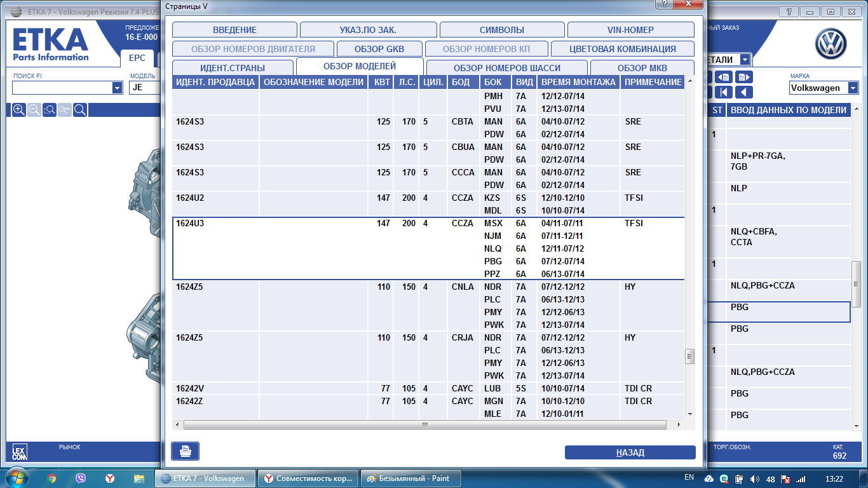
Task: Switch to ETKA 7 - Volkswagen taskbar button
Action: pyautogui.click(x=205, y=478)
